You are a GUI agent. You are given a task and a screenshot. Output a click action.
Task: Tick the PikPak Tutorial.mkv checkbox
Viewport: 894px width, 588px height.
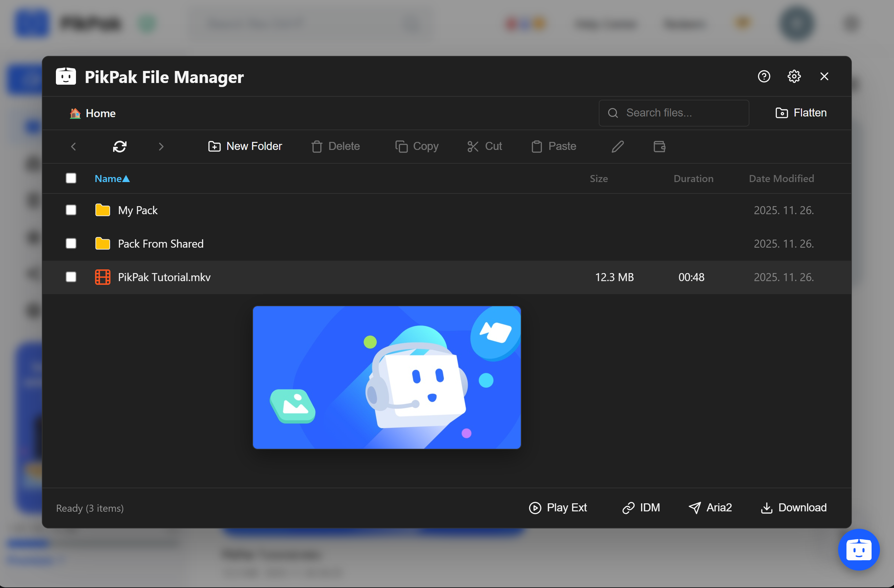click(71, 277)
